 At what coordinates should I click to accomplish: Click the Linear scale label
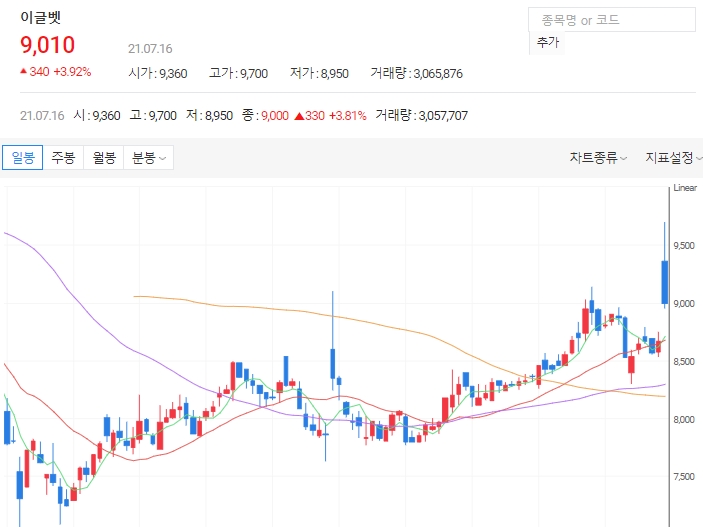tap(685, 187)
